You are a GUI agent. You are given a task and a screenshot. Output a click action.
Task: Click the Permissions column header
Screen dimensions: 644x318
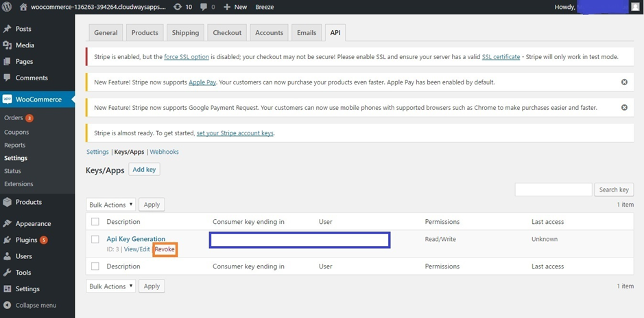pyautogui.click(x=442, y=222)
